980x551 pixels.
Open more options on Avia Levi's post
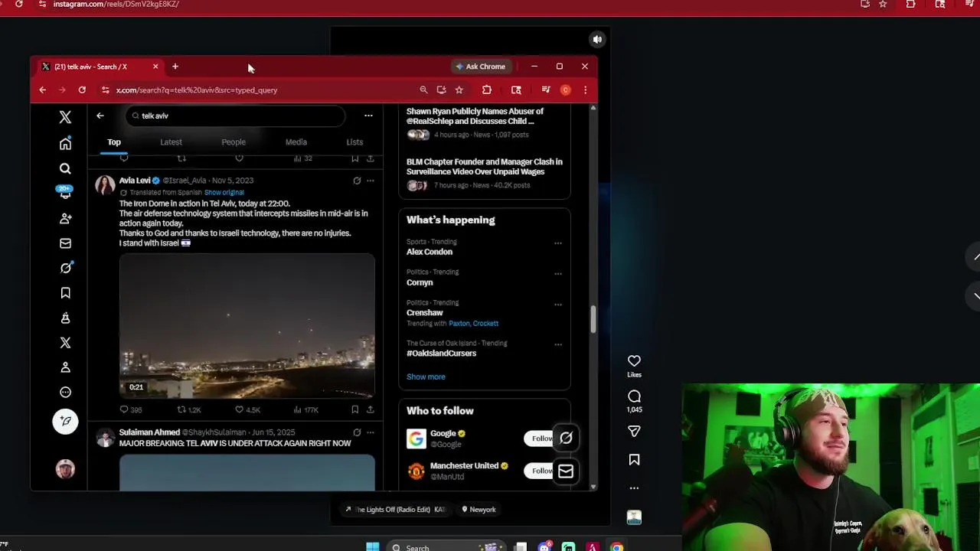(371, 181)
